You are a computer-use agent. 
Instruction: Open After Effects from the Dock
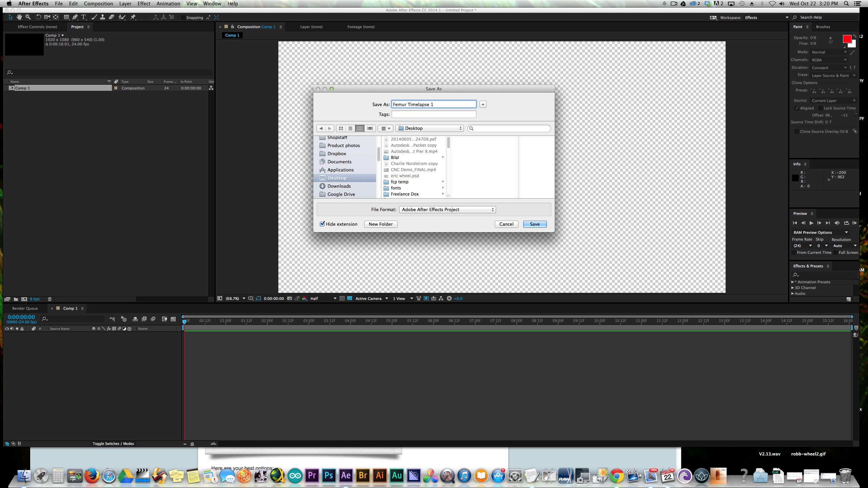click(346, 475)
